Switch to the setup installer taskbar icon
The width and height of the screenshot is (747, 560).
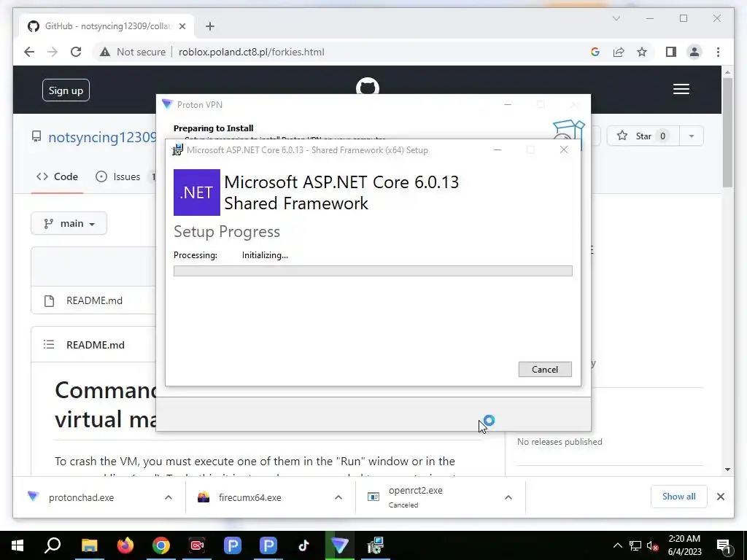coord(376,545)
